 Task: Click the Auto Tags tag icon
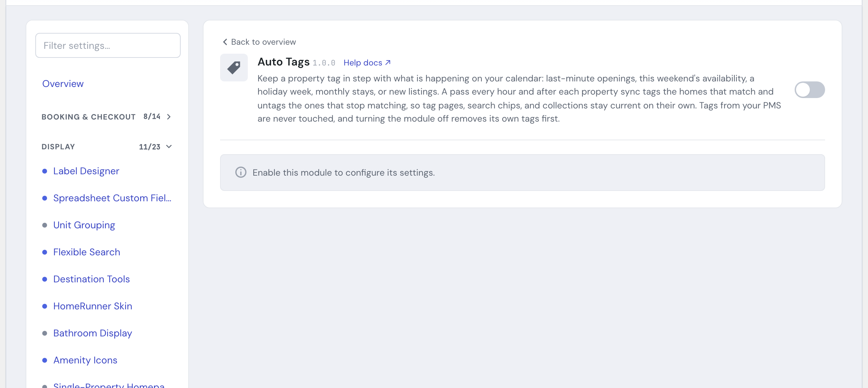coord(234,68)
